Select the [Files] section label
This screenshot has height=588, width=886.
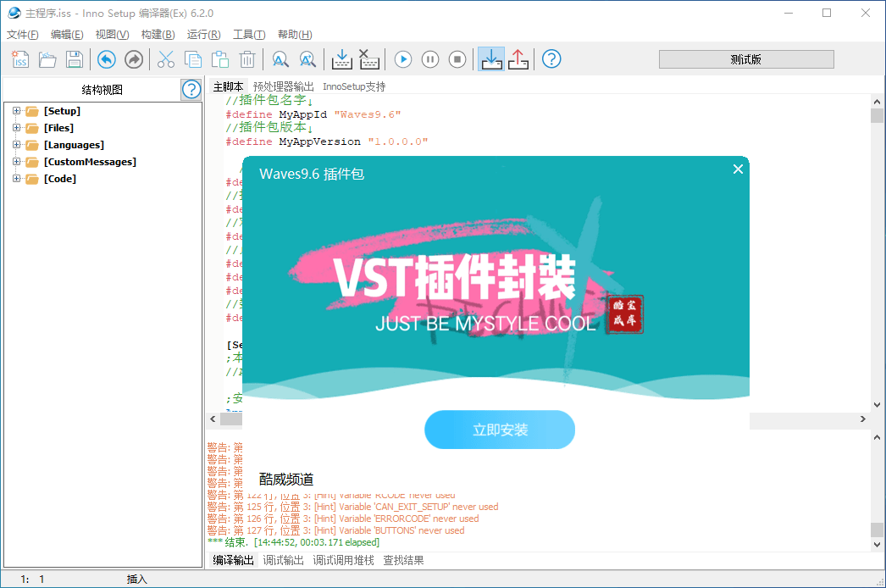(58, 128)
